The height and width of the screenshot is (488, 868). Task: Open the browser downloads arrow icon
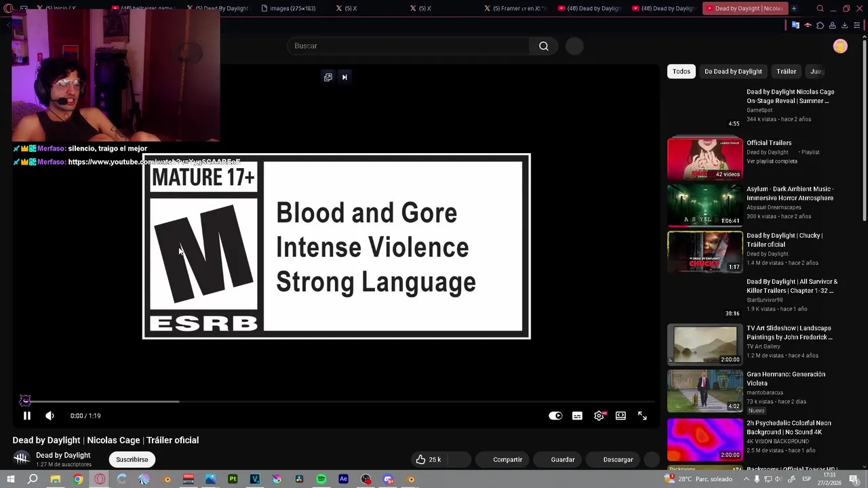point(844,25)
